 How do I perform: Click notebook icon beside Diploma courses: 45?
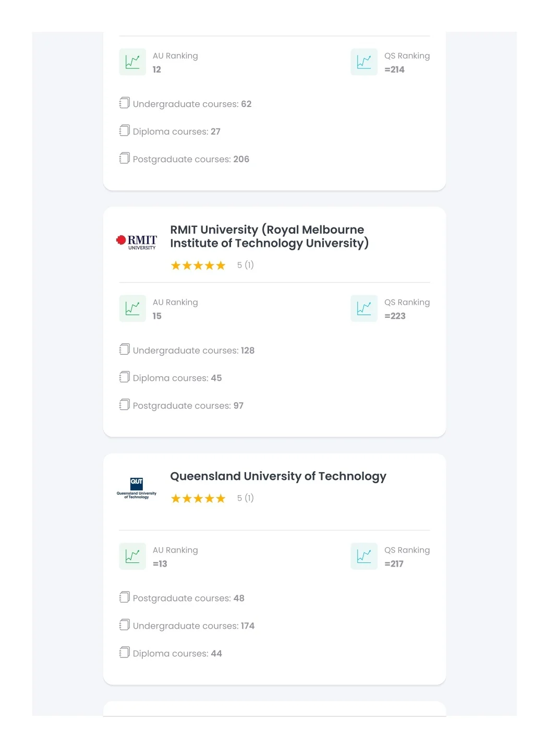coord(124,377)
